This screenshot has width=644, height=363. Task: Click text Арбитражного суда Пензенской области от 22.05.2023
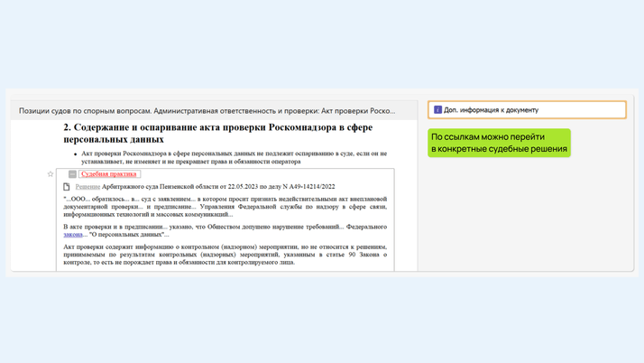click(x=179, y=187)
